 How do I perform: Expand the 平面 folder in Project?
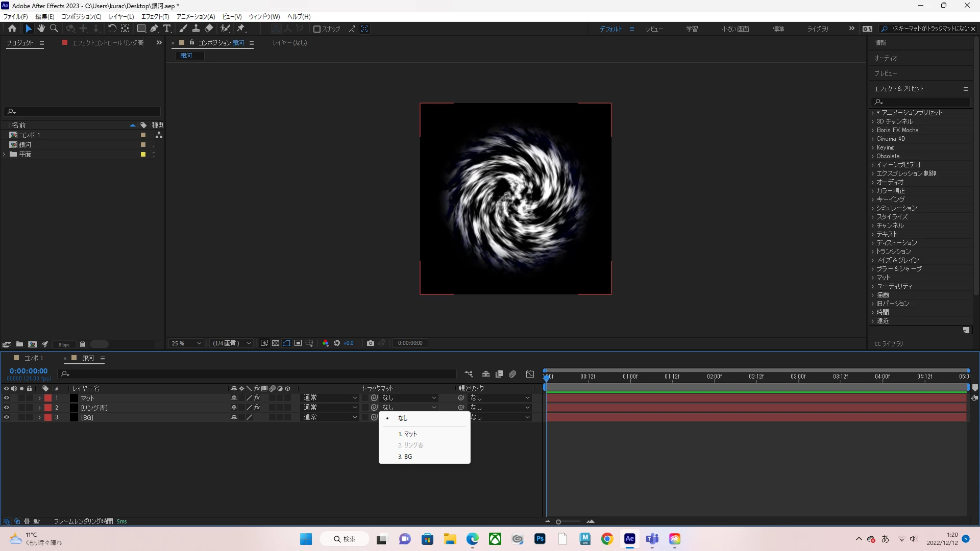(x=5, y=155)
